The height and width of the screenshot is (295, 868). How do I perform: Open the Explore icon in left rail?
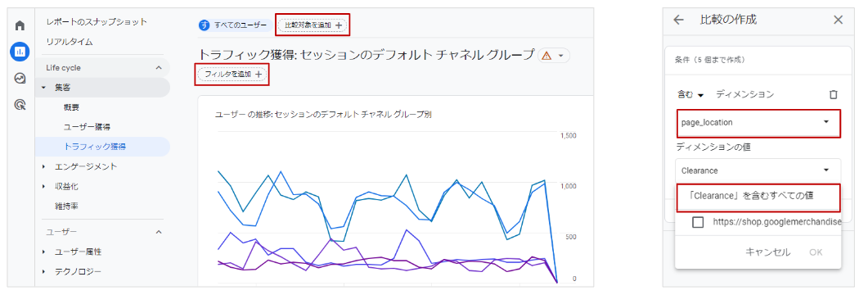point(20,78)
